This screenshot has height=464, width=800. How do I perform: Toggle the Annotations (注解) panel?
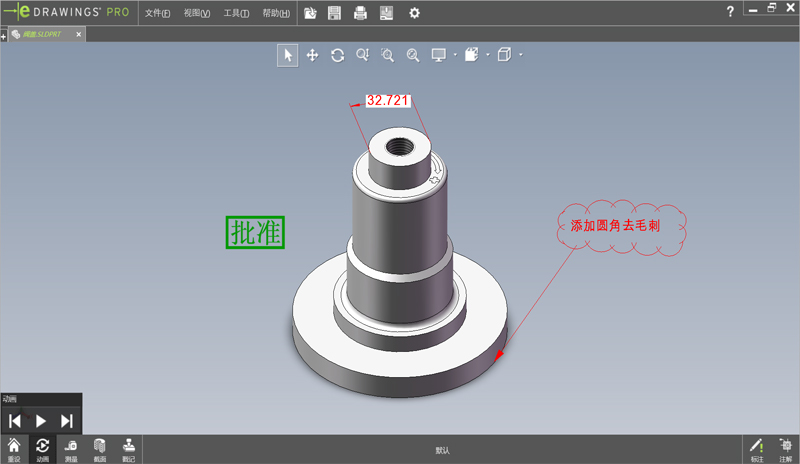tap(785, 448)
